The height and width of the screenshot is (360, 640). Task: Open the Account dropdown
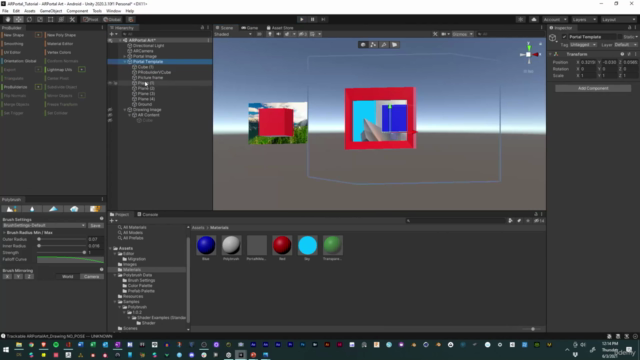point(555,20)
